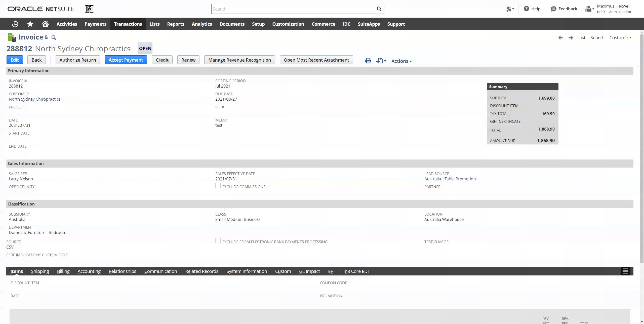
Task: Open the Lists menu
Action: tap(154, 24)
